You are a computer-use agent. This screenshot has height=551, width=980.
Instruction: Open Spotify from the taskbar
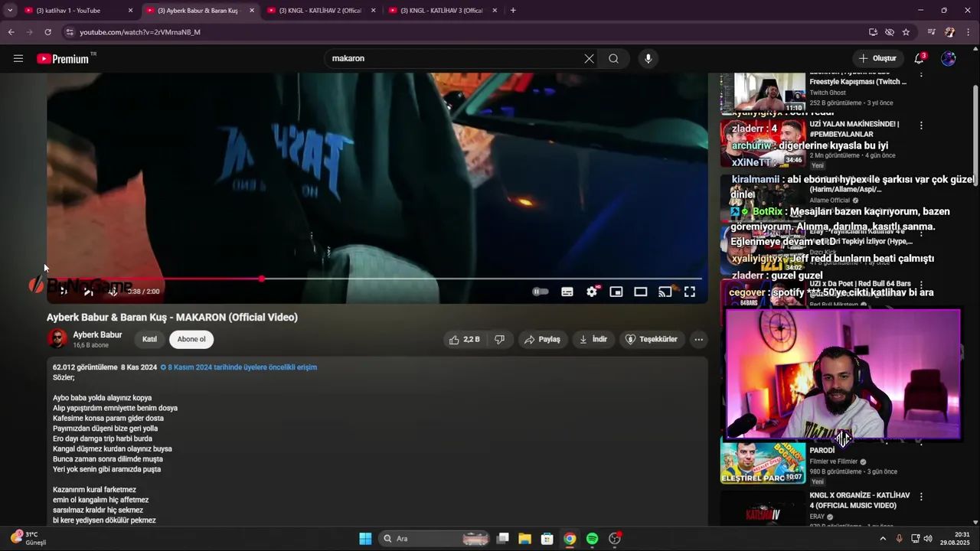click(x=592, y=539)
